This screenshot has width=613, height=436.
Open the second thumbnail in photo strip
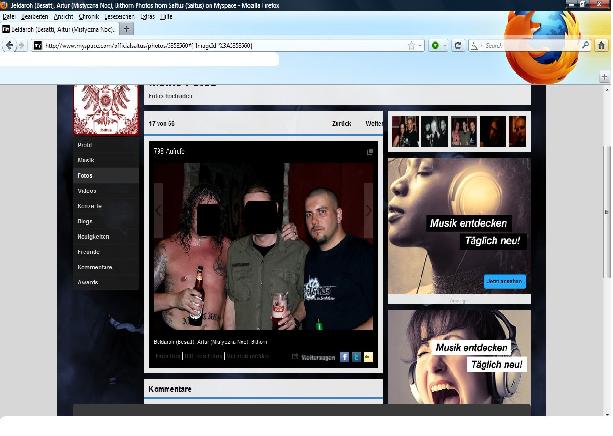click(434, 131)
